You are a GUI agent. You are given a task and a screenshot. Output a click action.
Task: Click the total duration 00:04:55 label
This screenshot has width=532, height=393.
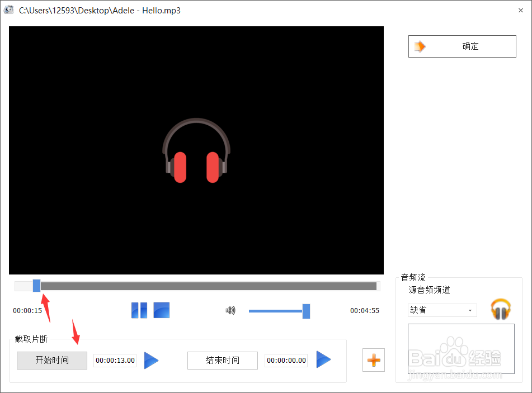365,311
